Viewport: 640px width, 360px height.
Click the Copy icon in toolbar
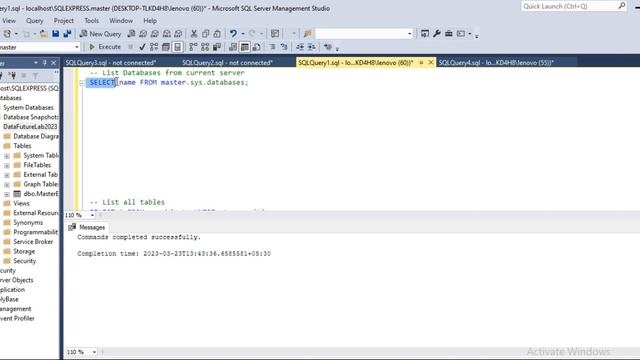point(206,34)
